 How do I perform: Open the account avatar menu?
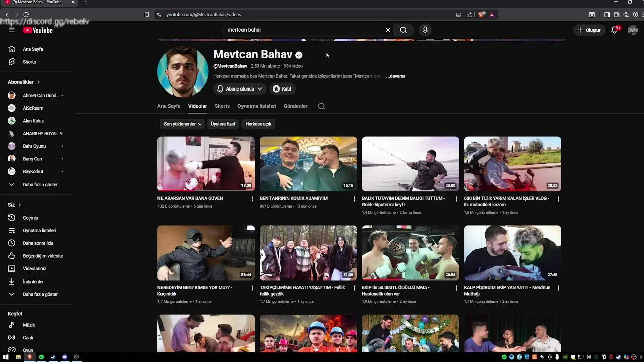633,30
